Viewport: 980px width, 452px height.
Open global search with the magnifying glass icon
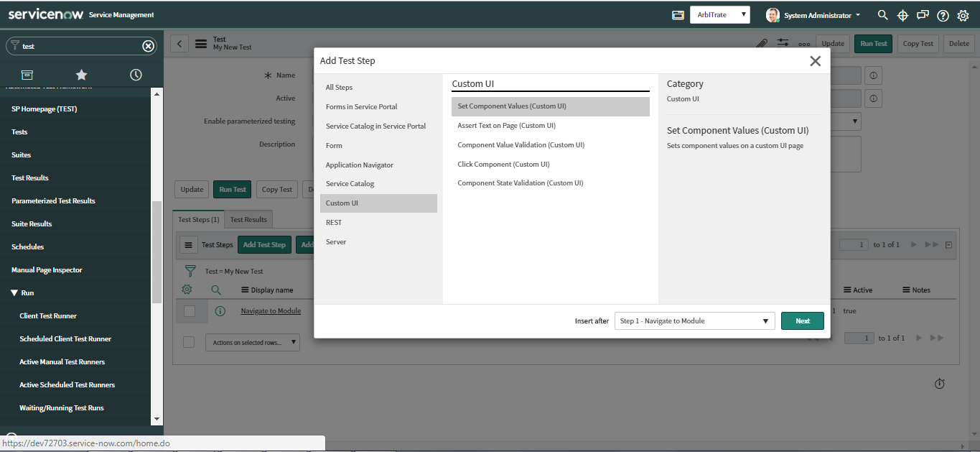pos(882,15)
